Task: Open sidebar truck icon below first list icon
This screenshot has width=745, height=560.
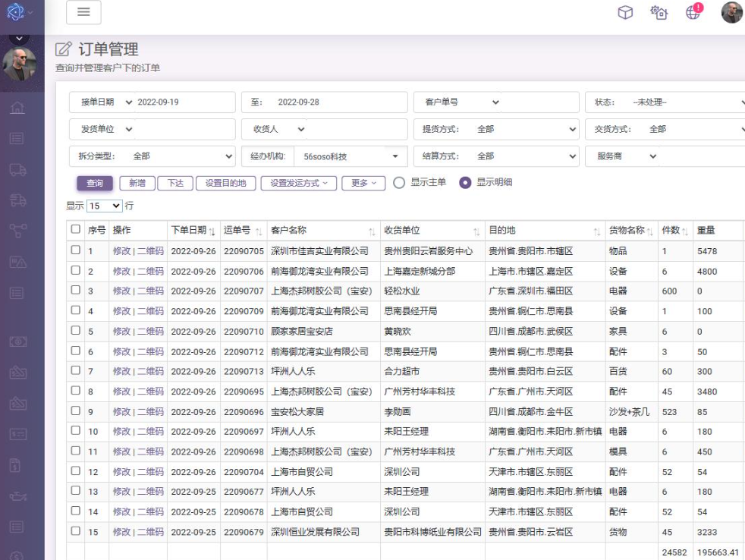Action: [x=17, y=169]
